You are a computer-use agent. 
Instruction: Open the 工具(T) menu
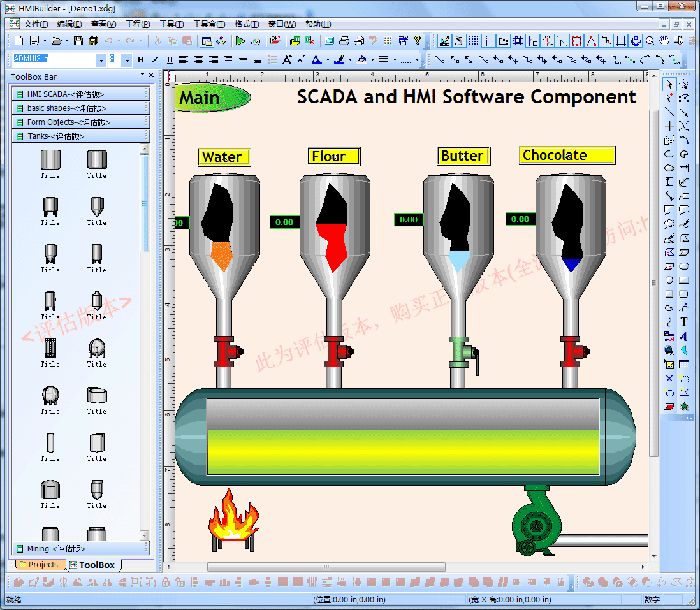click(171, 24)
